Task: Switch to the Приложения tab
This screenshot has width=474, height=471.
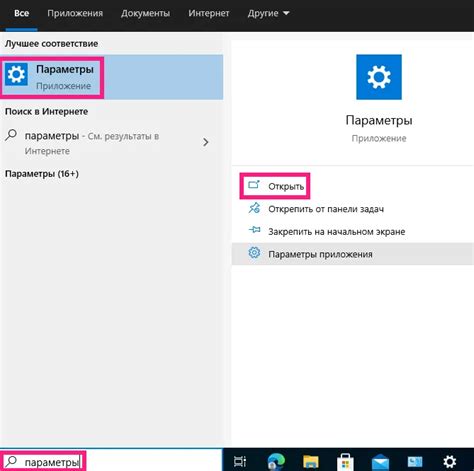Action: pos(75,13)
